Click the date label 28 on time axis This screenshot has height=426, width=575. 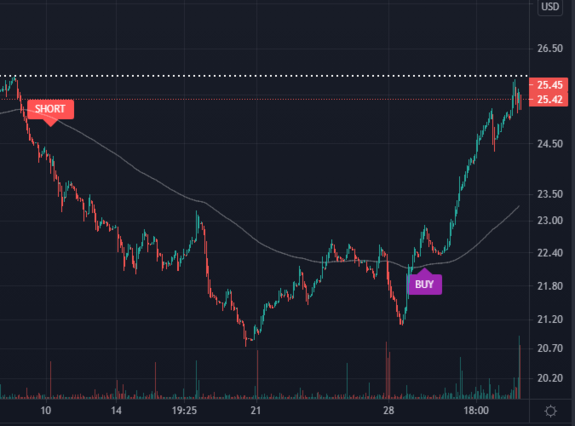(x=388, y=410)
